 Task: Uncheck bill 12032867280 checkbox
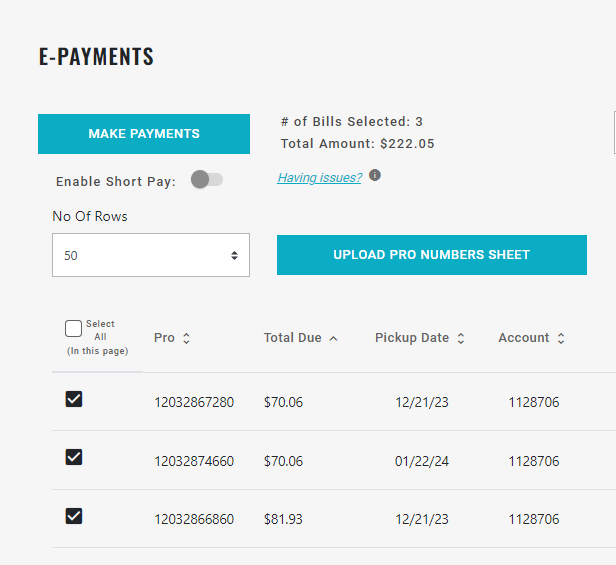73,400
